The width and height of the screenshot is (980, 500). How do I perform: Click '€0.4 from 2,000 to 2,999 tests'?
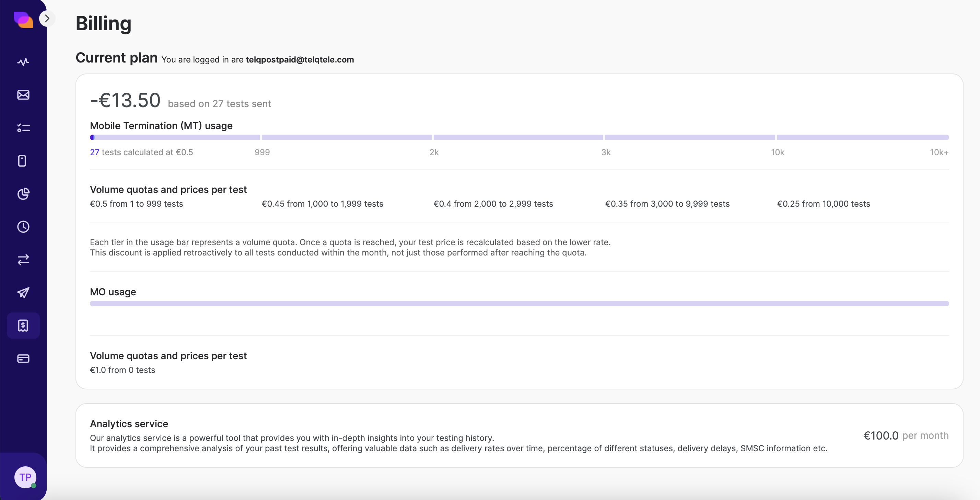(x=493, y=204)
